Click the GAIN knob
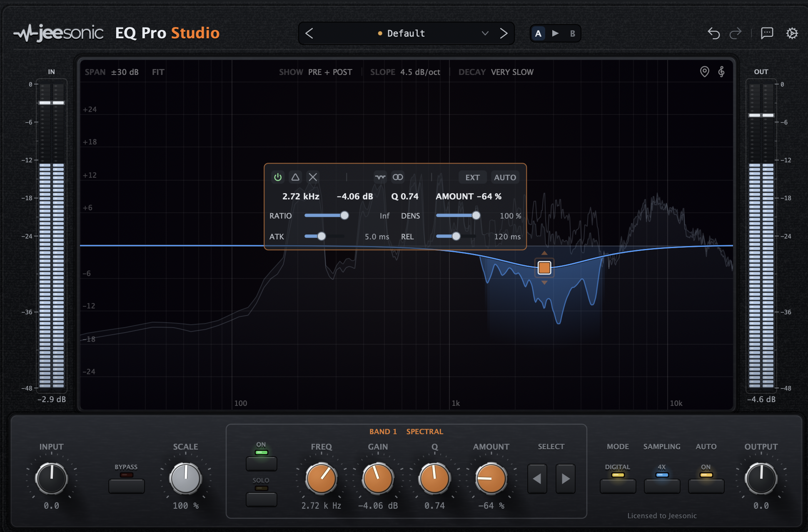 pos(378,479)
